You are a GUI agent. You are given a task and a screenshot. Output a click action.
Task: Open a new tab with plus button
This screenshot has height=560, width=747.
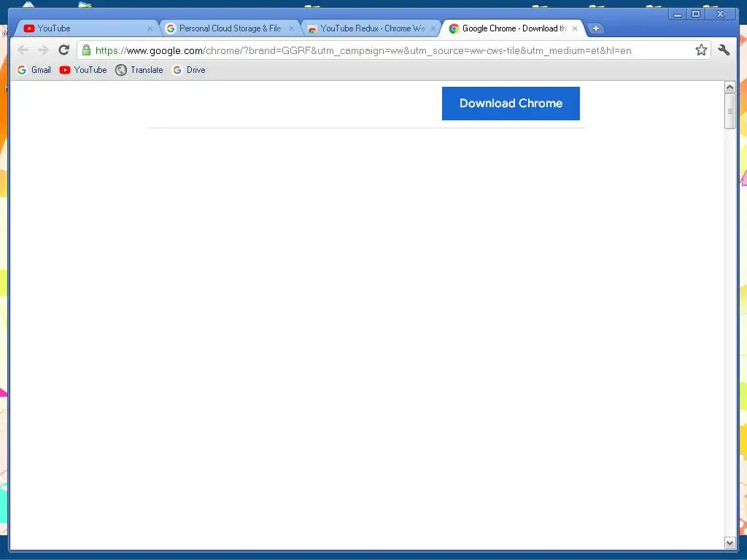click(x=595, y=28)
